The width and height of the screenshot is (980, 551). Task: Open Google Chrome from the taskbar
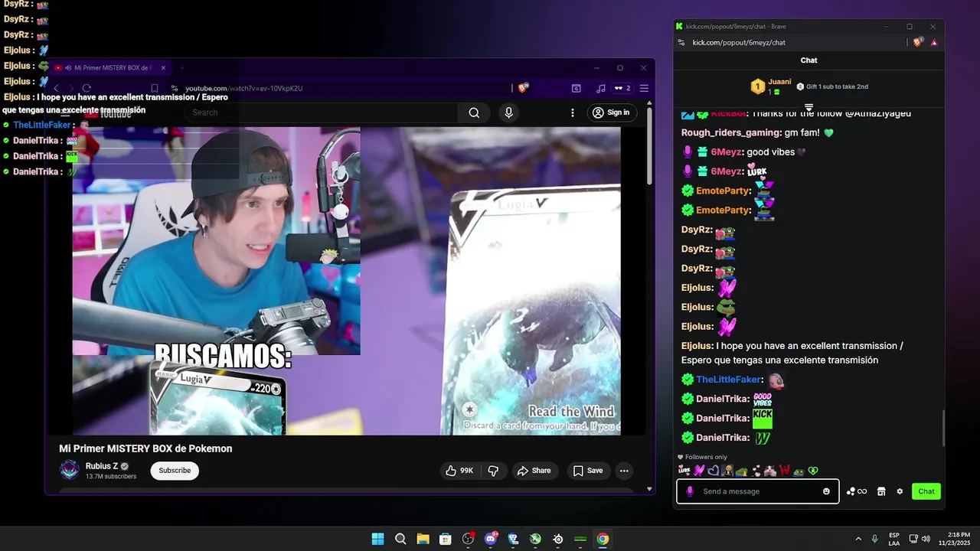603,539
